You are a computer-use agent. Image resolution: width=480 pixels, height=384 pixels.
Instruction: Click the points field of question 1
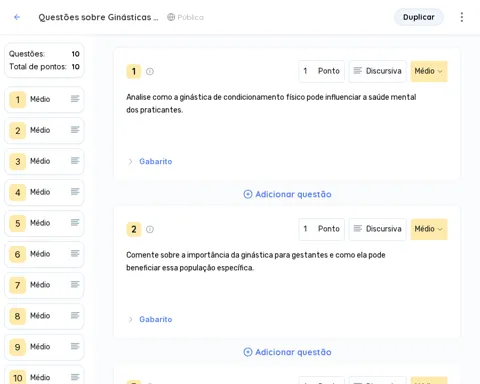322,71
